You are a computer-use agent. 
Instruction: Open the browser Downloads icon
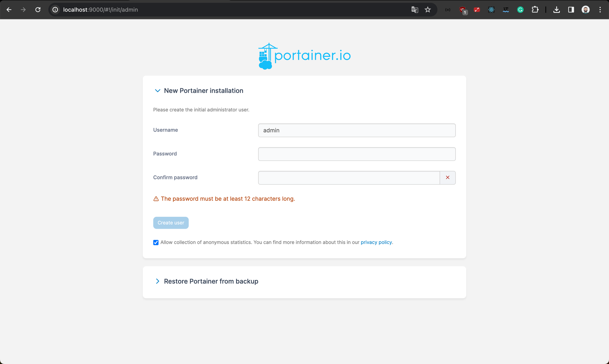556,10
